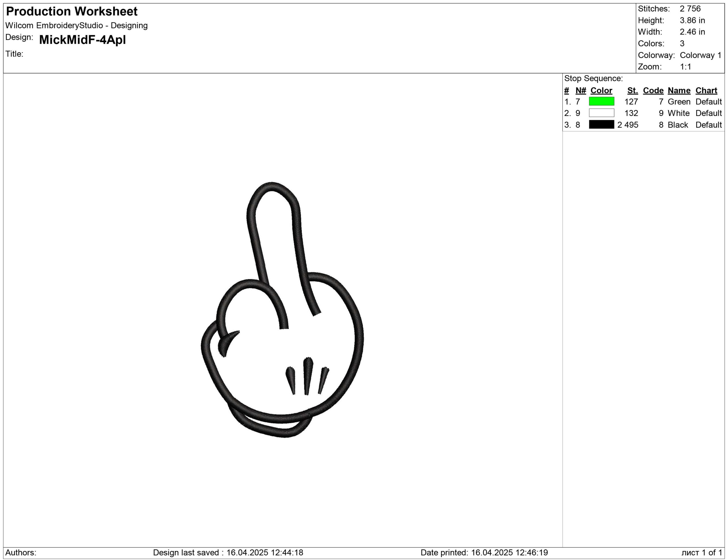Click the Black thread name entry

678,125
